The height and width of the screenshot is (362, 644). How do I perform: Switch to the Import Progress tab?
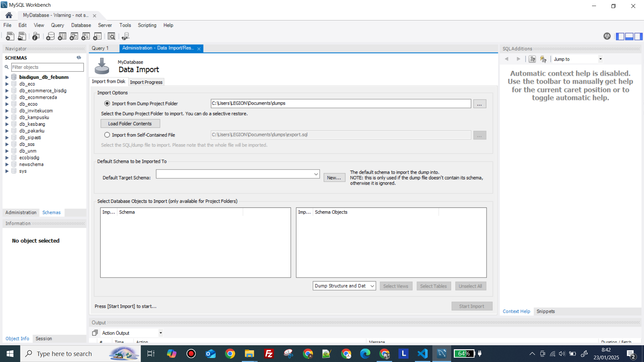point(146,82)
